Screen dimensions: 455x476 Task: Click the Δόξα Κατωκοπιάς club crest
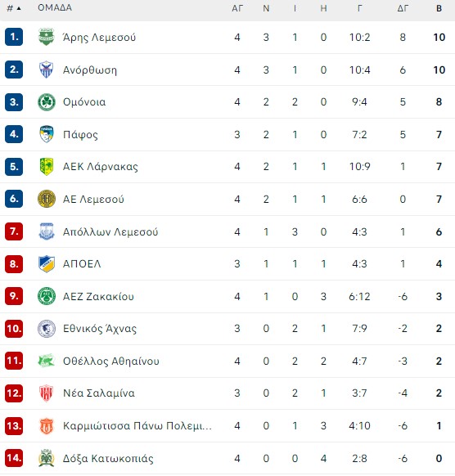[47, 458]
